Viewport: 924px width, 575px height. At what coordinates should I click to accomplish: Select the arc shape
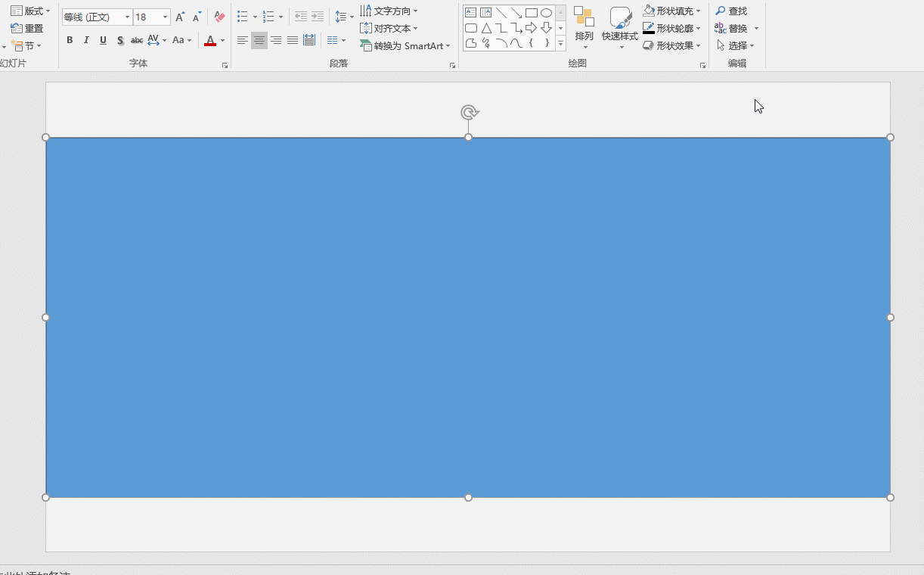(x=501, y=43)
